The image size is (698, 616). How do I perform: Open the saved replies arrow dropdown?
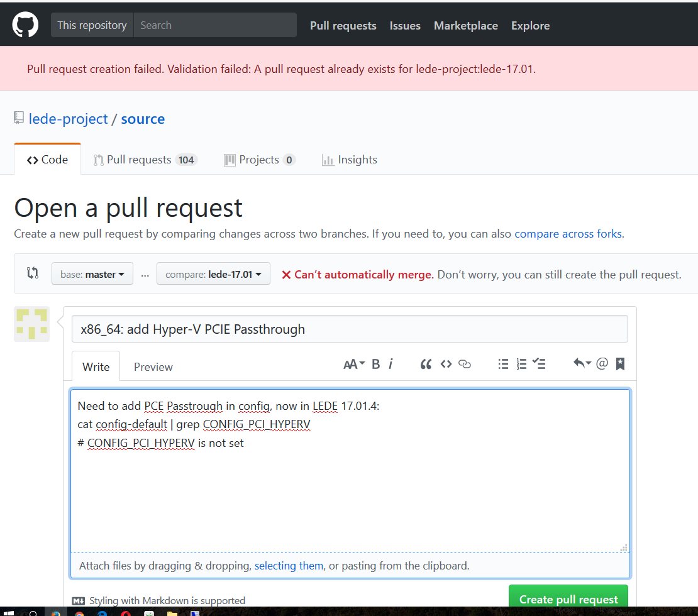(582, 364)
